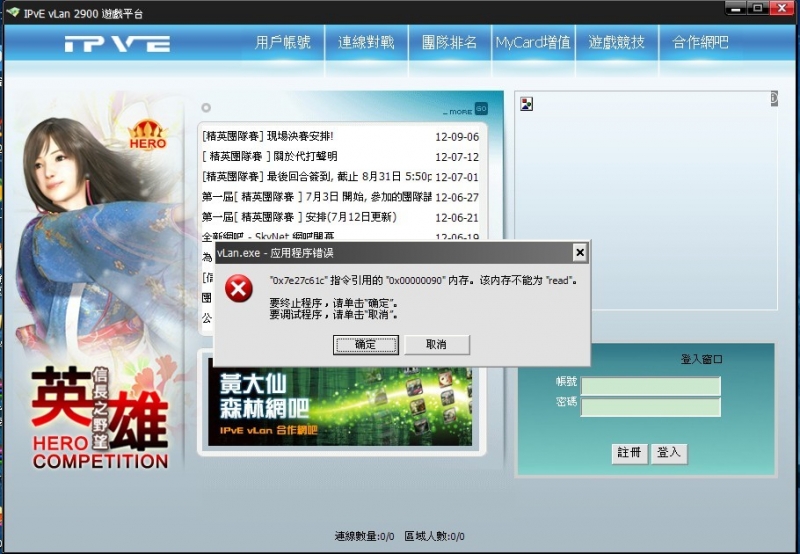Open news 精英團隊賽 7月3日 開始
The image size is (800, 554).
tap(316, 197)
